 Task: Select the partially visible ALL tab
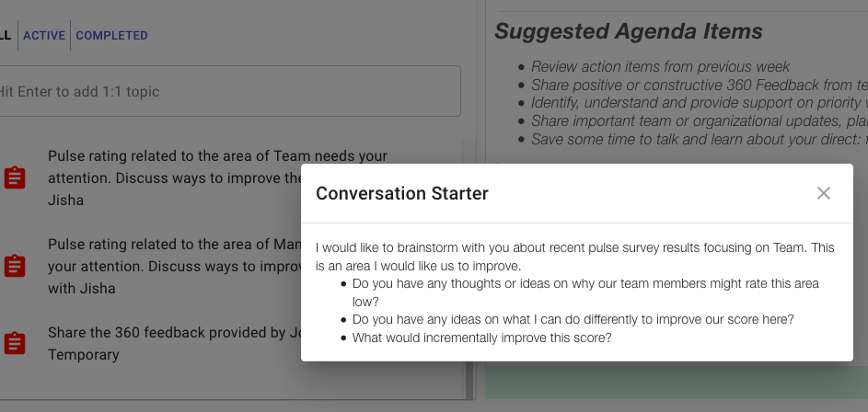pyautogui.click(x=5, y=35)
